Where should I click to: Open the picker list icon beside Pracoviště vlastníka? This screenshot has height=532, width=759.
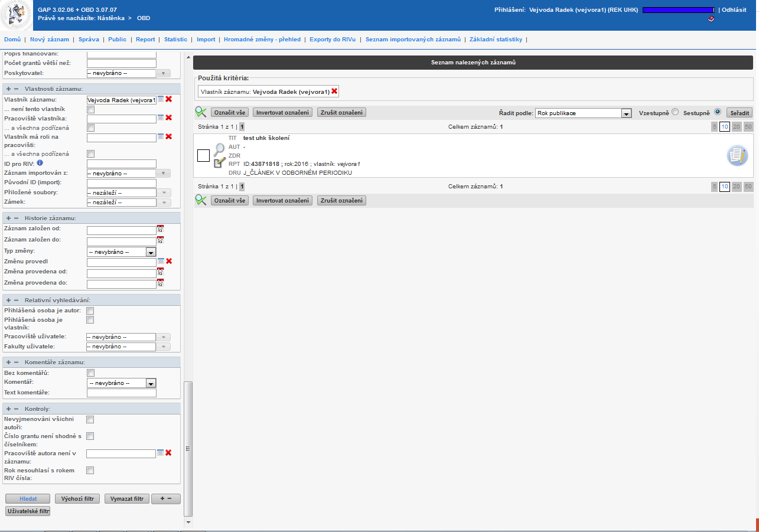[161, 118]
